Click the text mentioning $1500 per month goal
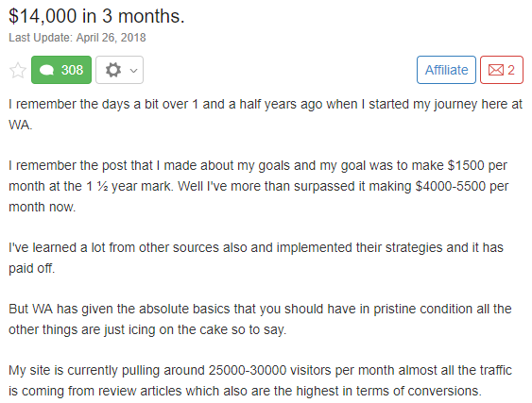Viewport: 532px width, 403px height. point(258,165)
